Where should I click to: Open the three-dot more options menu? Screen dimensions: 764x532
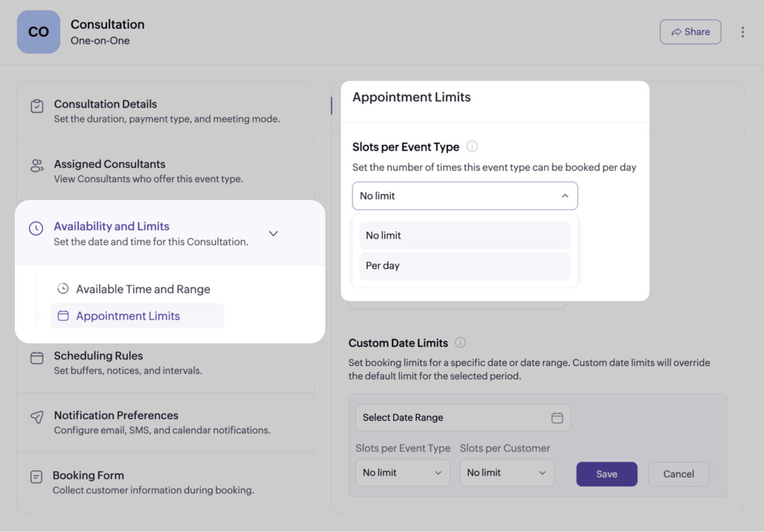(x=743, y=32)
